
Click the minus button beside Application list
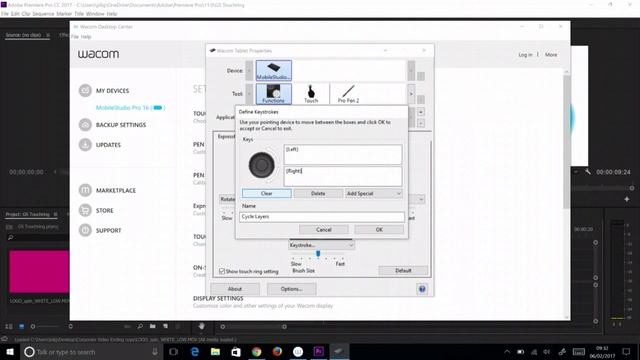point(421,123)
